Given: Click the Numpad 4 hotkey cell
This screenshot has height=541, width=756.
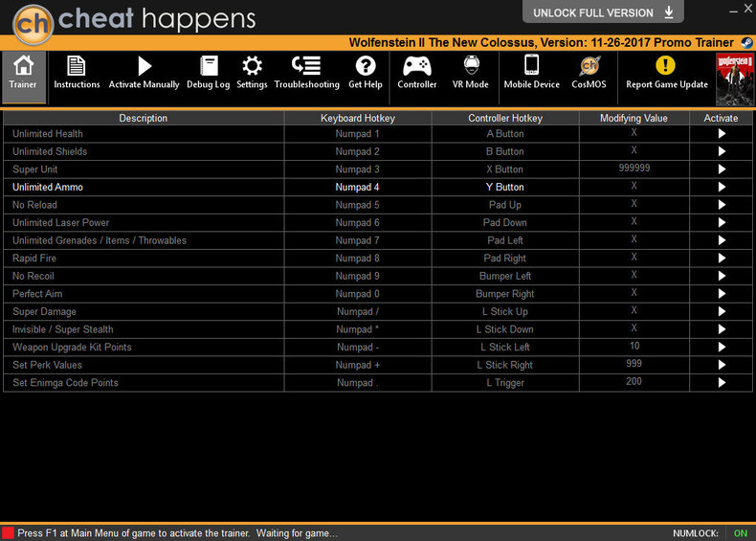Looking at the screenshot, I should coord(358,188).
